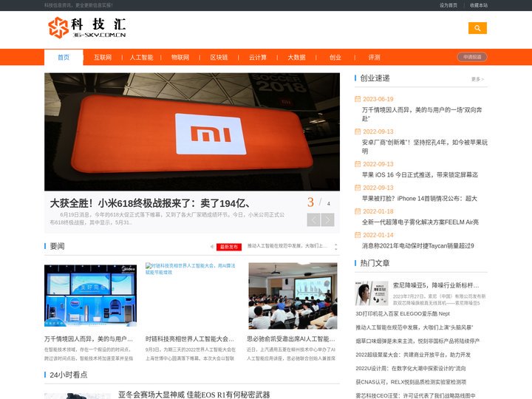Expand 更多 in 创业速递 section

pyautogui.click(x=477, y=79)
